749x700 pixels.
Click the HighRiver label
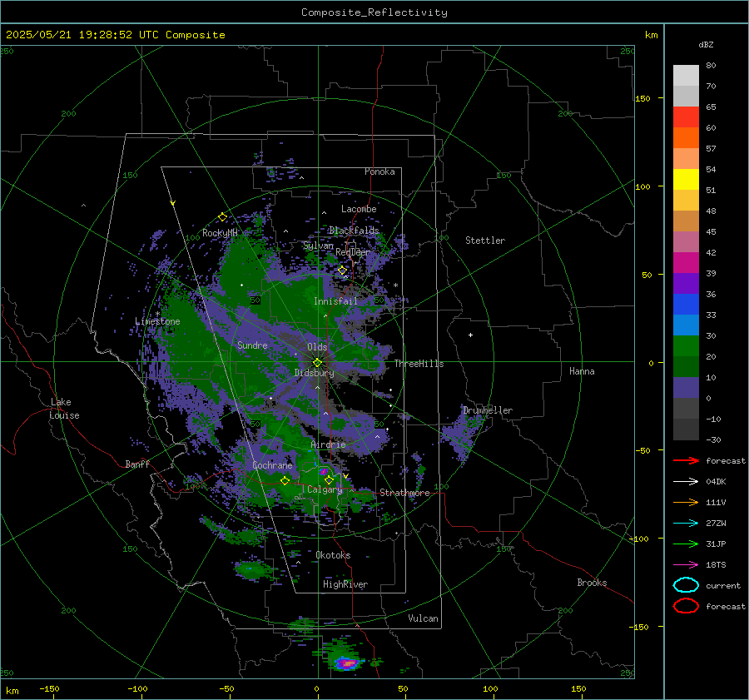coord(345,584)
